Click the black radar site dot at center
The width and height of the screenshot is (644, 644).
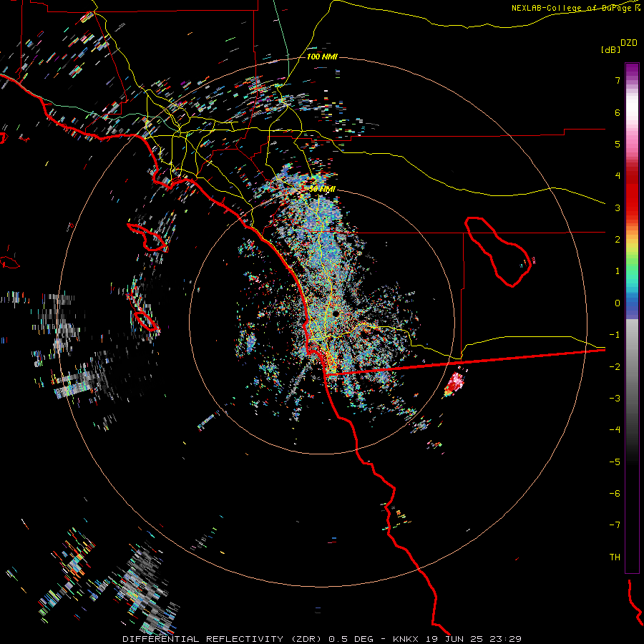(x=336, y=314)
